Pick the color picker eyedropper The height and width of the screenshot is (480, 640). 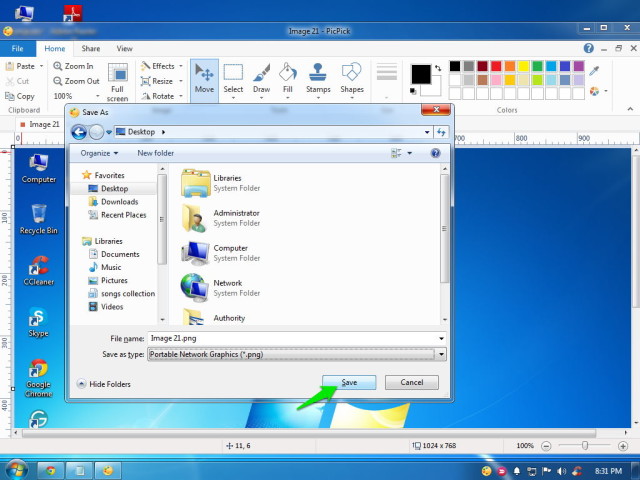[594, 71]
